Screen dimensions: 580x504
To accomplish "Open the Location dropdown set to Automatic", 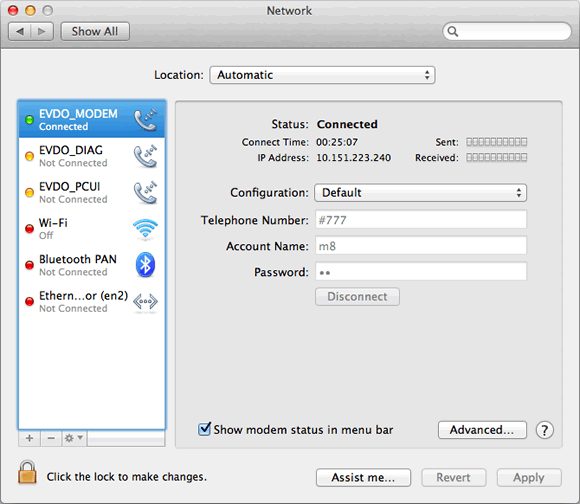I will point(322,75).
